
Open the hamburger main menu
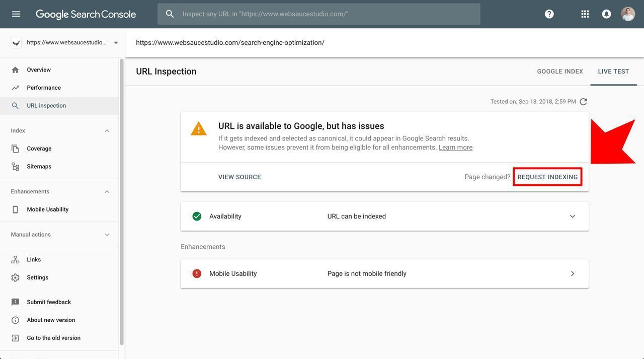click(x=16, y=14)
